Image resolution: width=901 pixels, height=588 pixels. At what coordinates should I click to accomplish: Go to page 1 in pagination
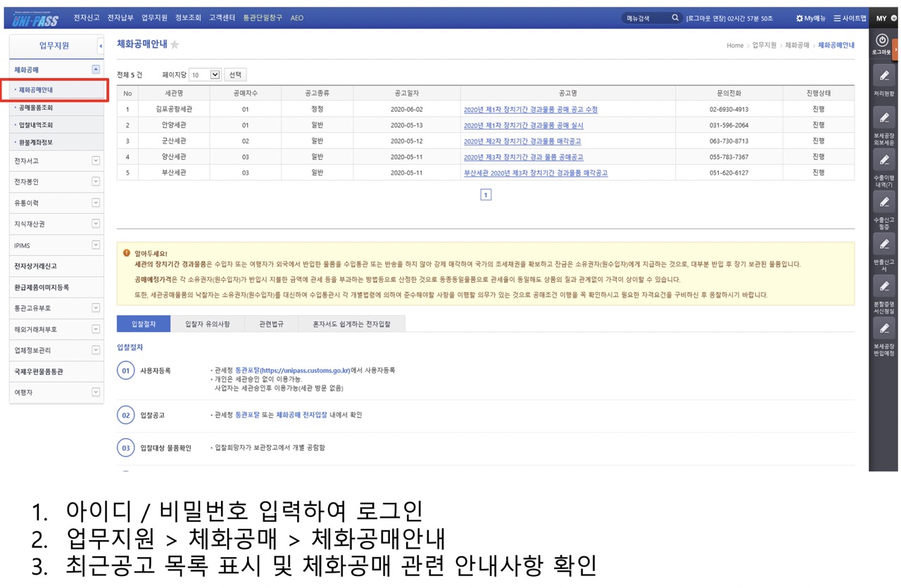click(486, 195)
